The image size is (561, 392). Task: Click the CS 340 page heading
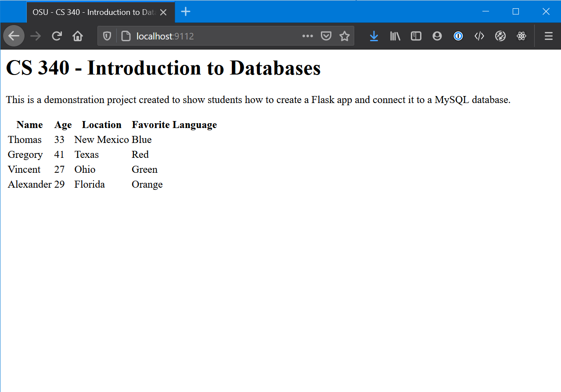[163, 68]
